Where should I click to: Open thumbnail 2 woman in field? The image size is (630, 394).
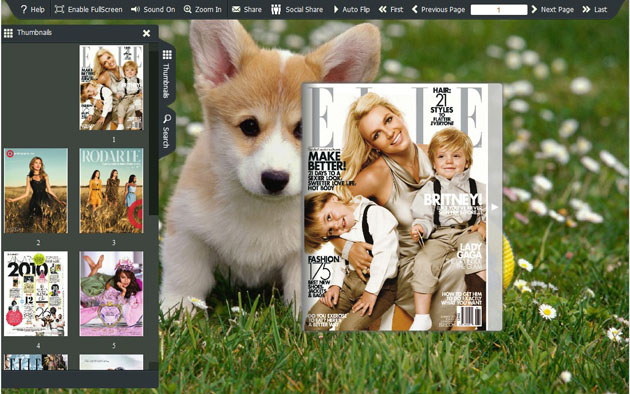coord(36,190)
